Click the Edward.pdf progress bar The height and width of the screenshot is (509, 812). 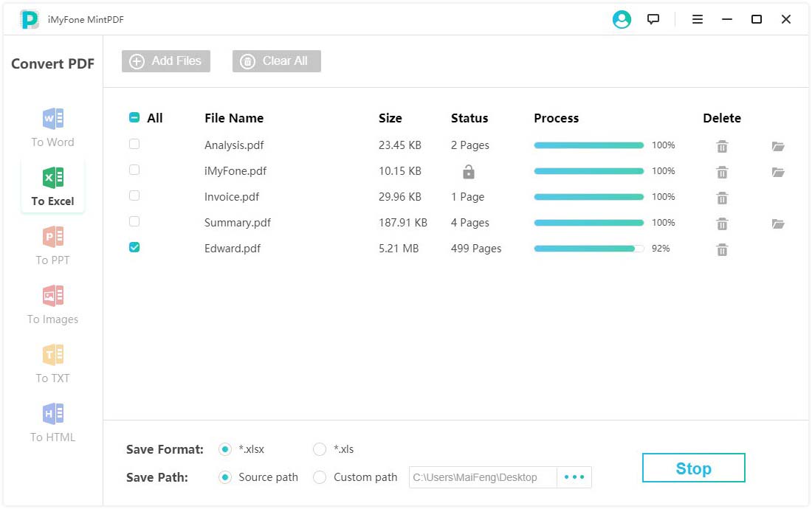point(589,249)
